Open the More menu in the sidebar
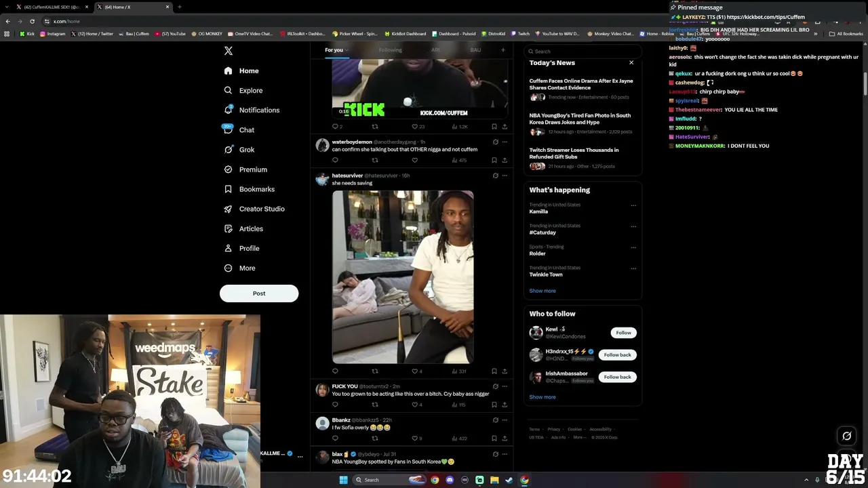 click(x=240, y=268)
